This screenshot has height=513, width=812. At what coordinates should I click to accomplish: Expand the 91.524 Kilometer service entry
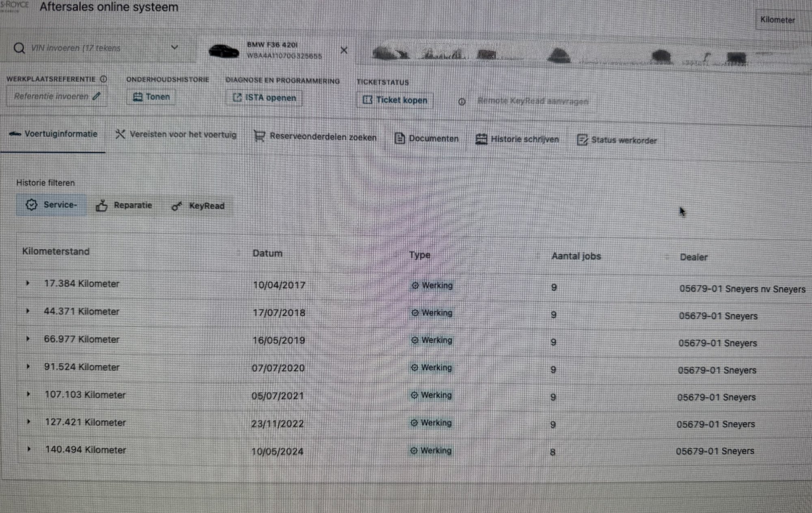(x=28, y=366)
